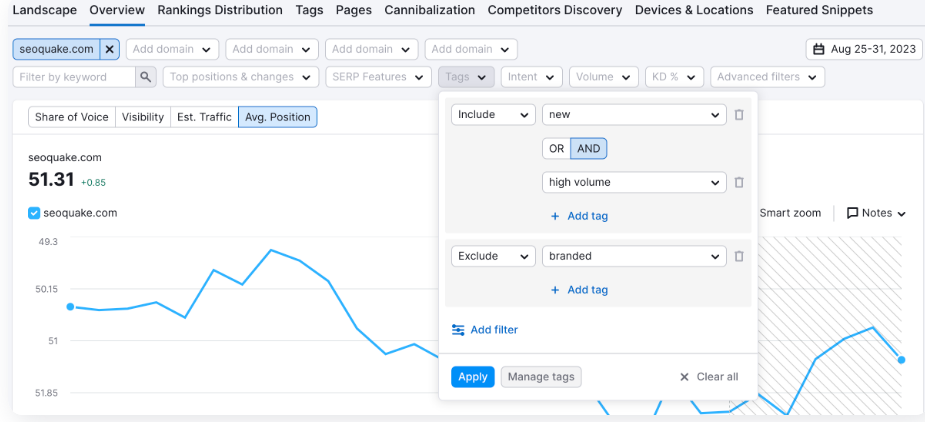The image size is (925, 422).
Task: Delete the 'new' tag filter row
Action: [x=739, y=115]
